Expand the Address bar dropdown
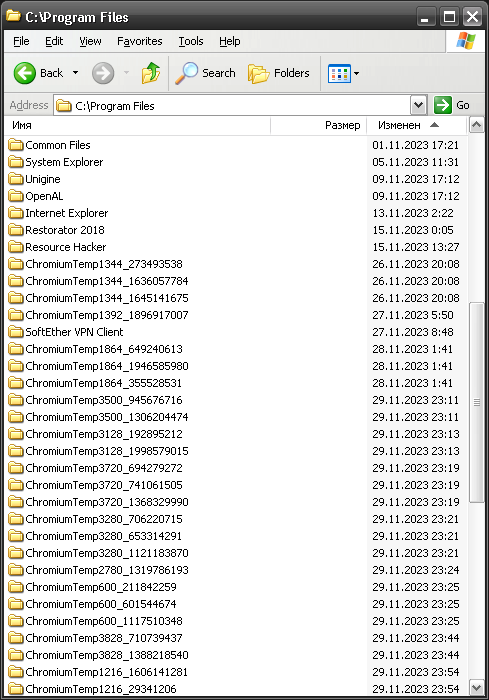The image size is (489, 700). (418, 105)
